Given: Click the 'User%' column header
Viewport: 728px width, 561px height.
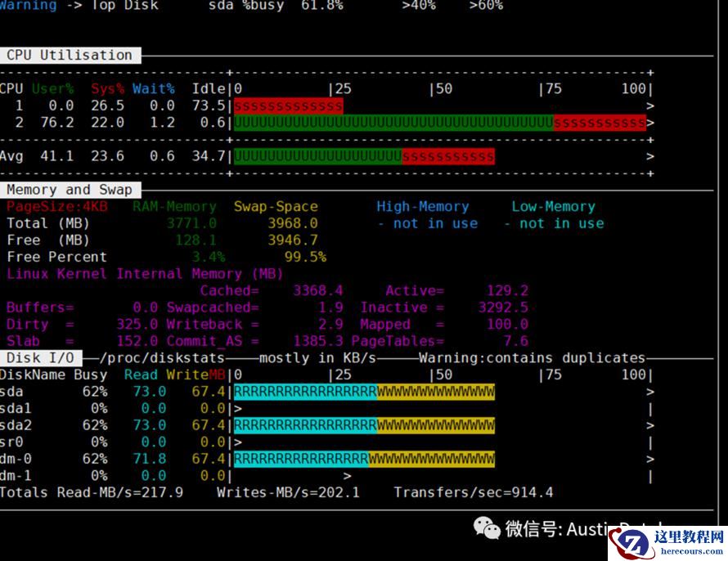Looking at the screenshot, I should 52,88.
